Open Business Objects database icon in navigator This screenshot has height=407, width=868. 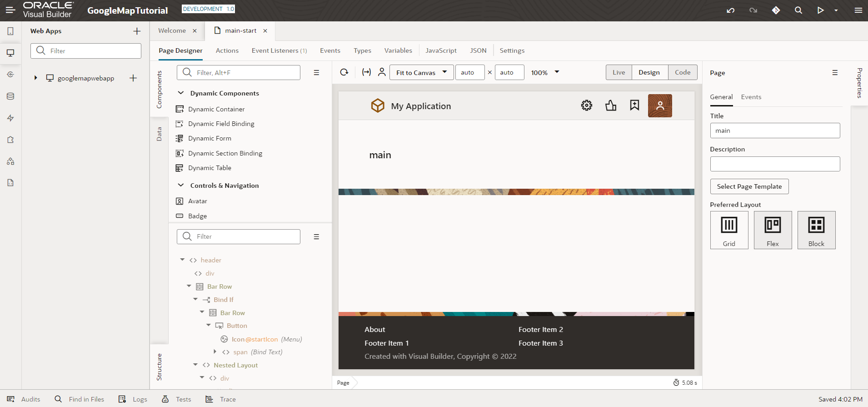(10, 96)
